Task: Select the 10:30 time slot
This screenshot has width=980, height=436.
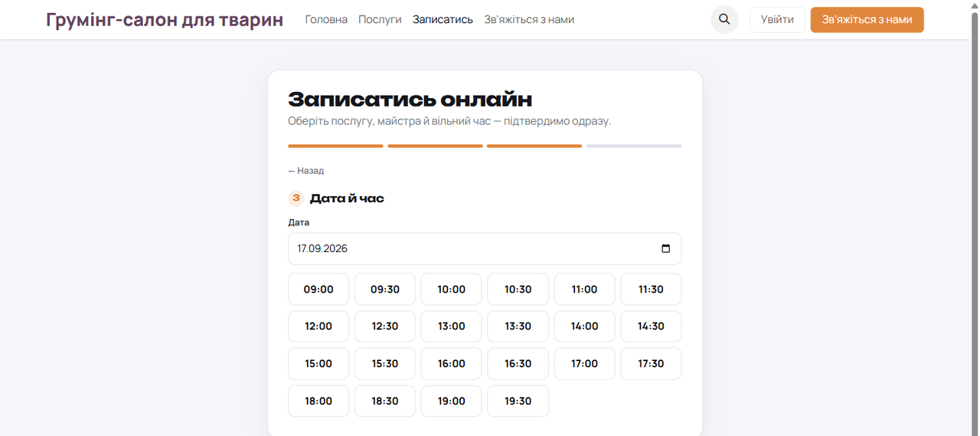Action: 518,290
